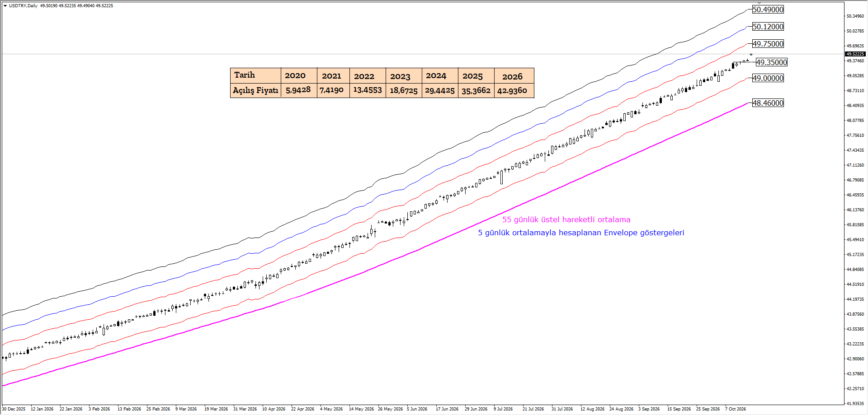The image size is (868, 415).
Task: Click the 41.93535 level on price scale
Action: [855, 404]
